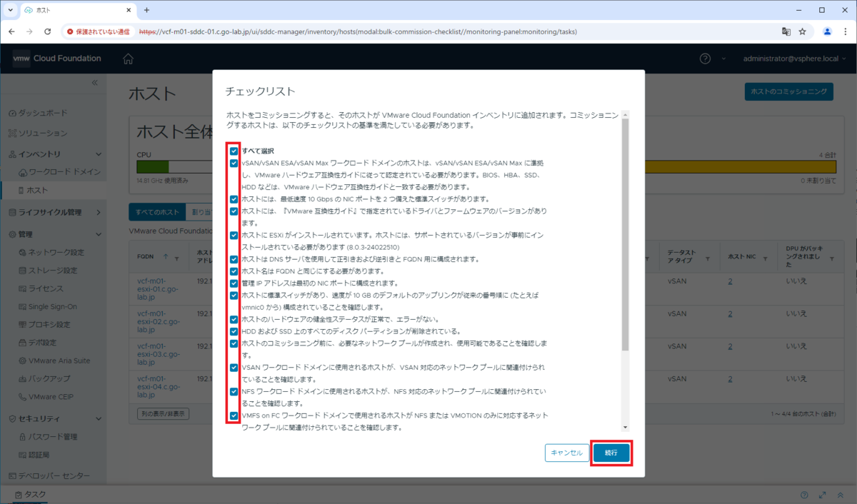Toggle the VMFS on FC ワークロード ドメイン checkbox
The image size is (857, 504).
pyautogui.click(x=234, y=415)
